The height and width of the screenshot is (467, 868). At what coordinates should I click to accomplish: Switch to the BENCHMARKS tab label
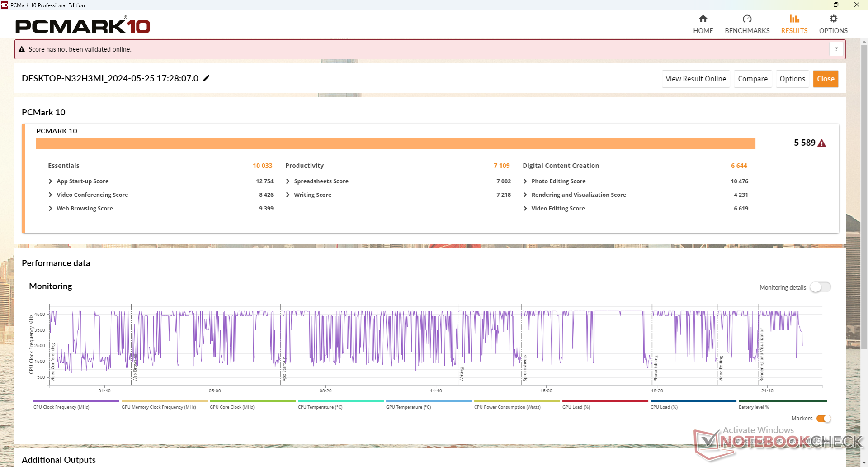[x=747, y=31]
